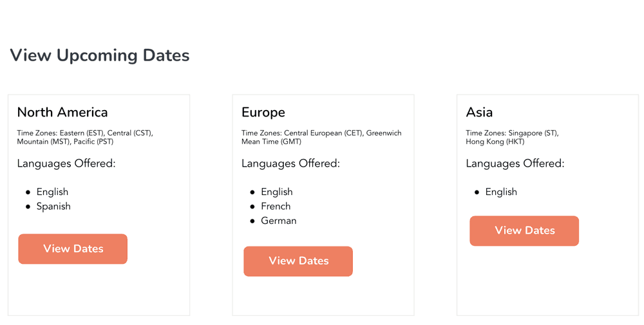Select the North America card title
The width and height of the screenshot is (644, 325).
(62, 113)
